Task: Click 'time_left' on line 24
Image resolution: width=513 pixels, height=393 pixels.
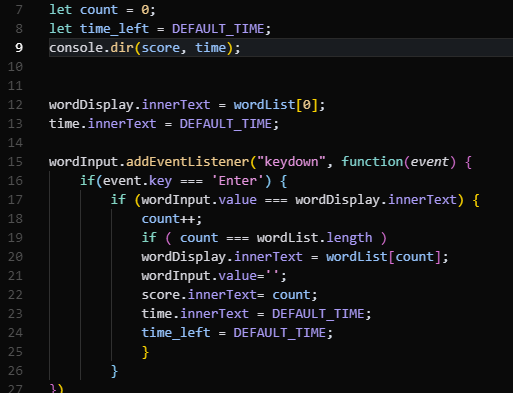Action: [x=176, y=333]
